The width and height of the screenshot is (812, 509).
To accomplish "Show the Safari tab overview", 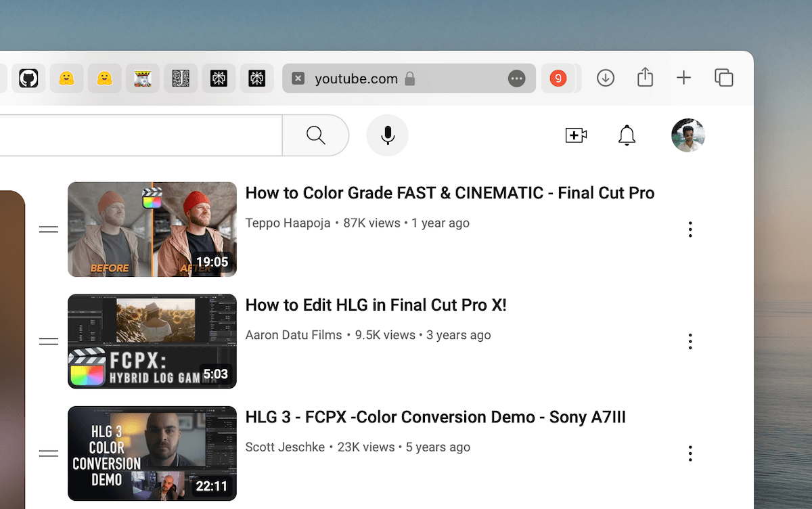I will pyautogui.click(x=724, y=78).
